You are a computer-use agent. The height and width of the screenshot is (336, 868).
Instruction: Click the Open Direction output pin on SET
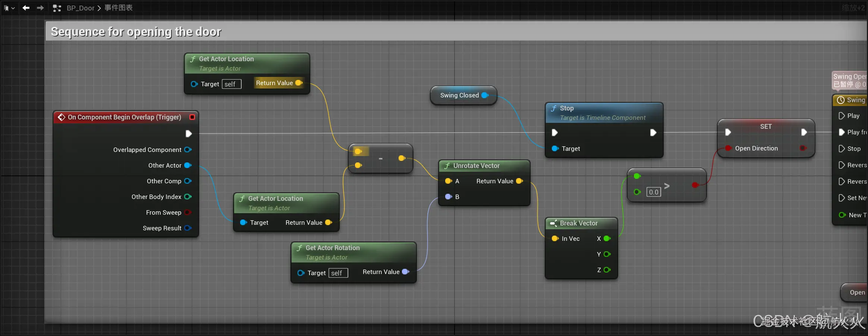pyautogui.click(x=803, y=148)
